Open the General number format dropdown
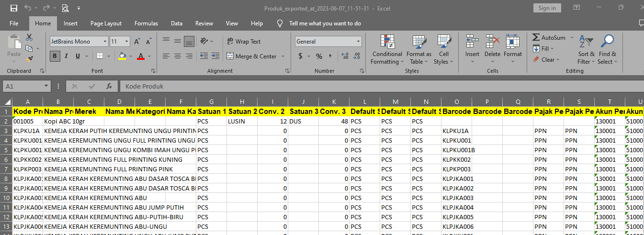Screen dimensions: 644x235 (358, 42)
